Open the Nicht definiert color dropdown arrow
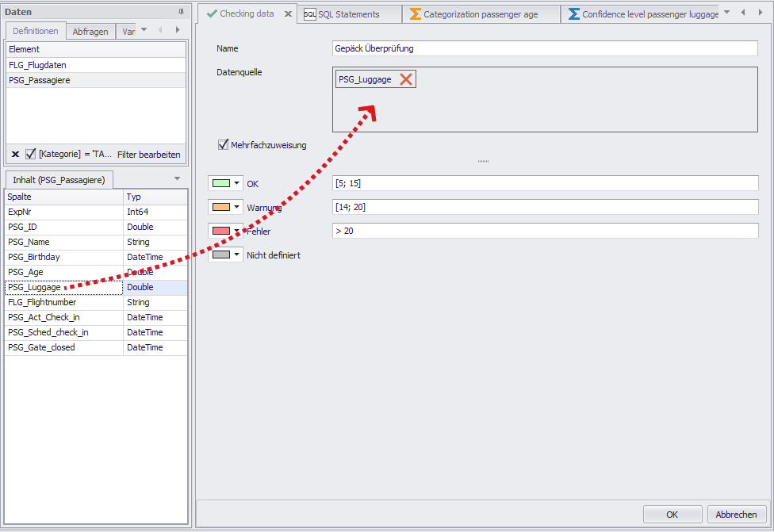This screenshot has width=774, height=532. [x=236, y=255]
